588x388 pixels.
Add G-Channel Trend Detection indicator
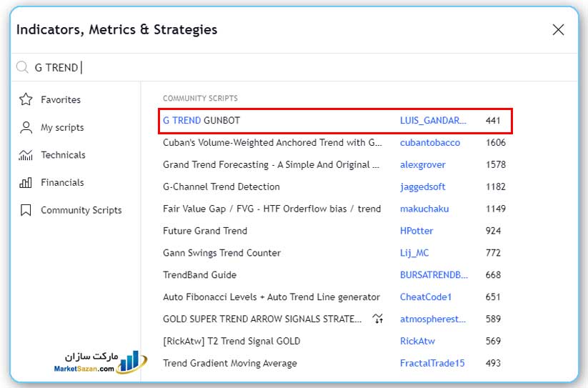(221, 187)
